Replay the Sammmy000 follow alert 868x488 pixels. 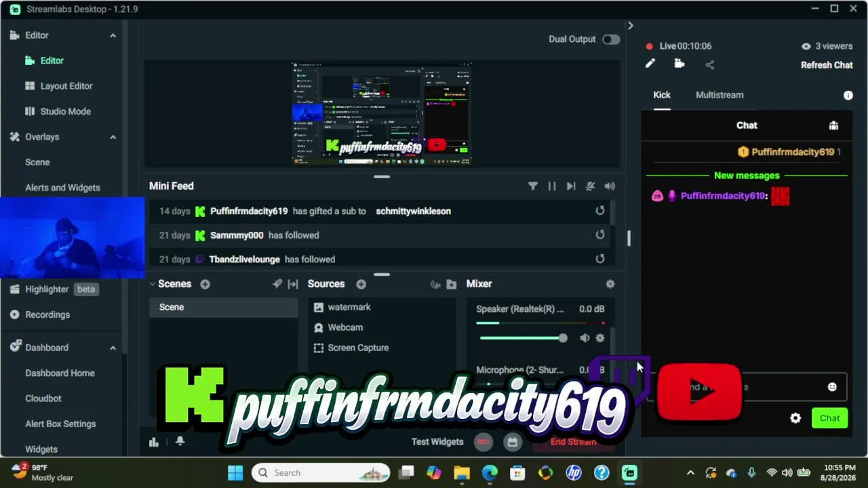point(600,235)
